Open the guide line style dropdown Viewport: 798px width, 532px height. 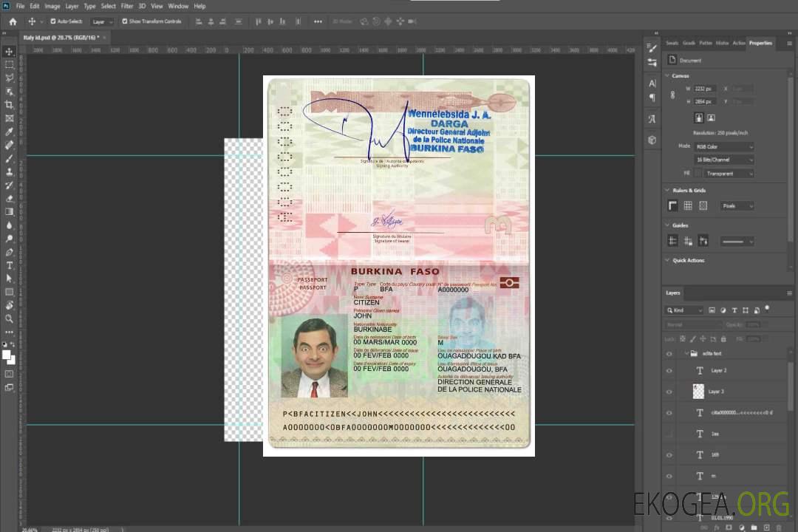click(737, 242)
